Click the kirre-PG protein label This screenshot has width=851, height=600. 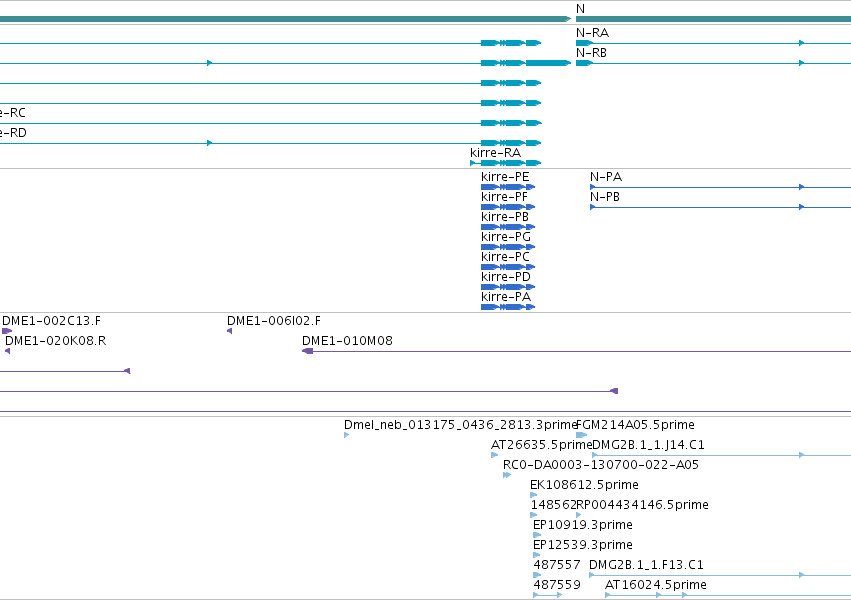pos(506,237)
